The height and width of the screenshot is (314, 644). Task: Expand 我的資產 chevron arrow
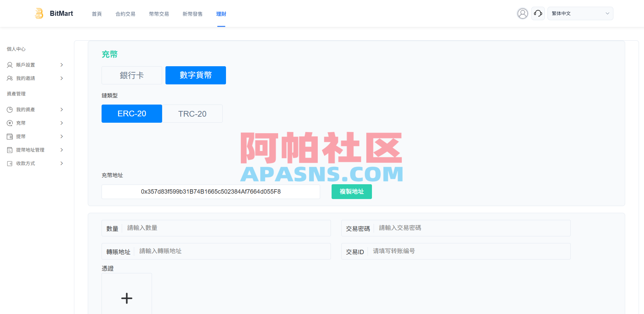click(x=62, y=110)
